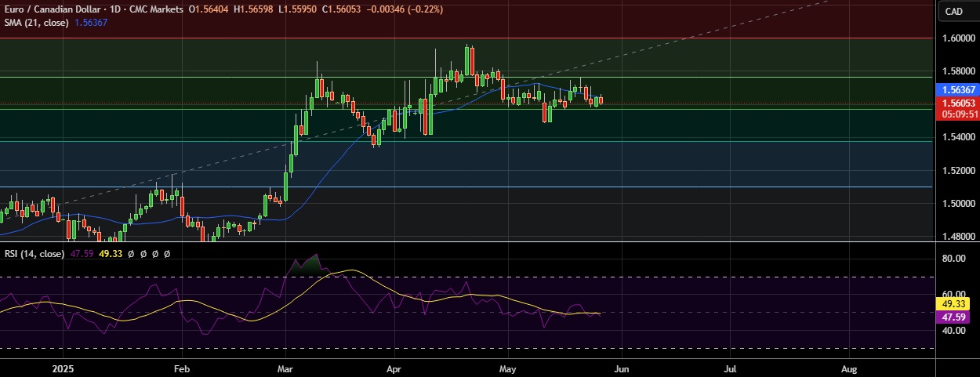
Task: Click the 05:09:51 bar countdown timer
Action: point(959,114)
